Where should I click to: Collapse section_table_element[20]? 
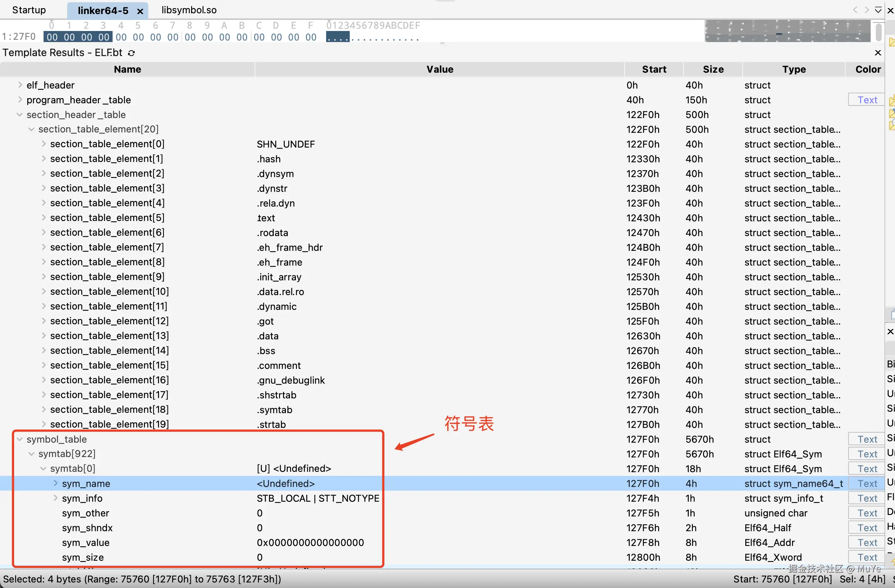(x=31, y=129)
